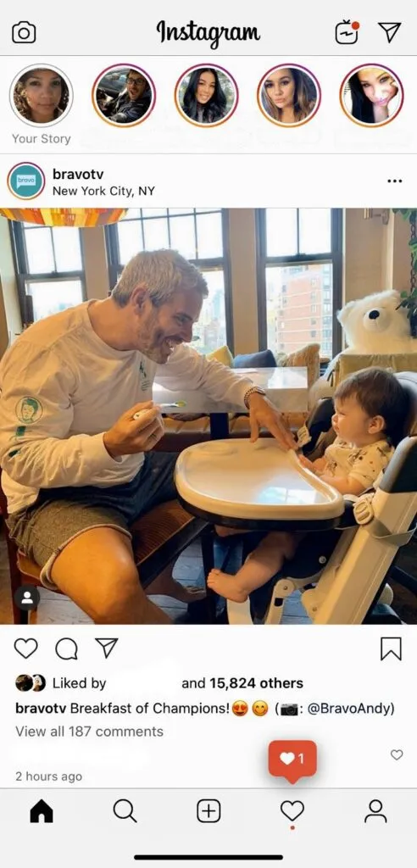
Task: Open the bravotv username above the post
Action: tap(78, 174)
